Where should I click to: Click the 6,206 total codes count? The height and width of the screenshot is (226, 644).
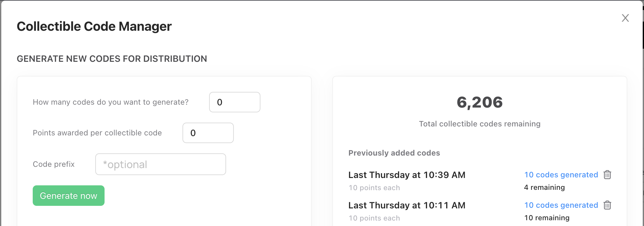click(480, 102)
